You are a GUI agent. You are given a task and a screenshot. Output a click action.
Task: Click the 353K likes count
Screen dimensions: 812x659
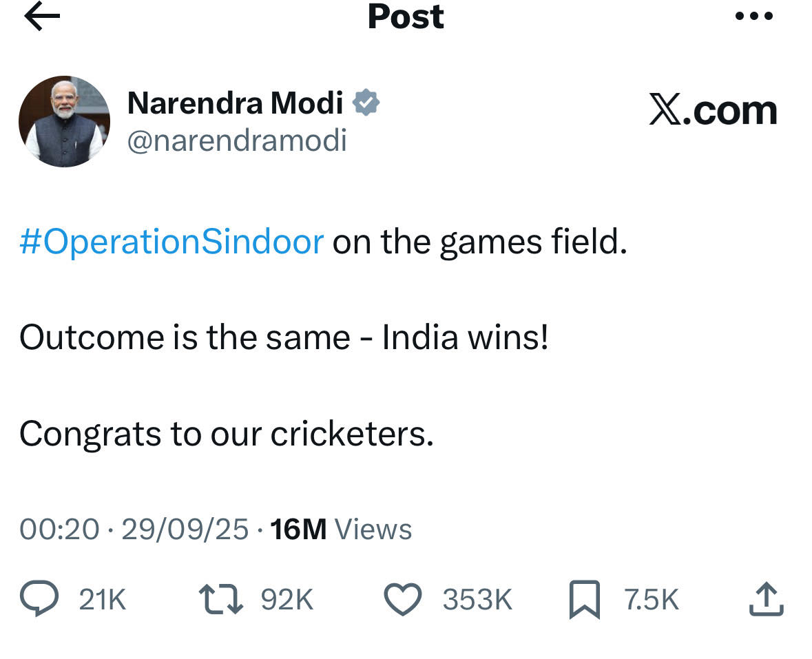tap(477, 600)
